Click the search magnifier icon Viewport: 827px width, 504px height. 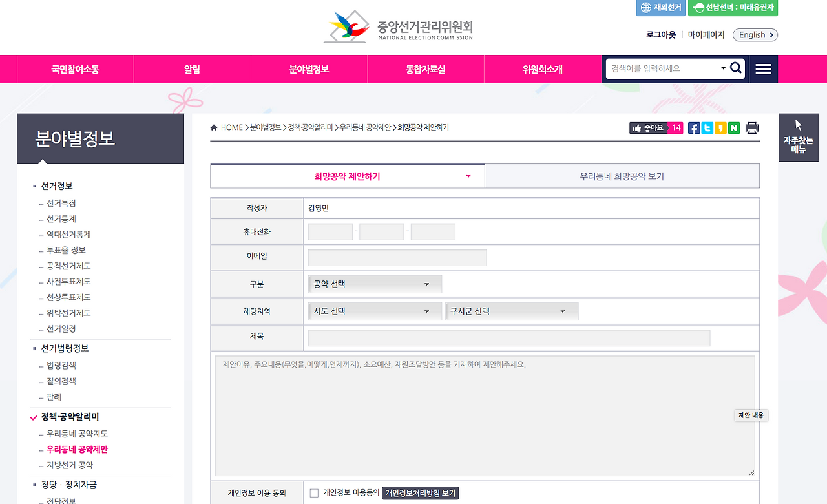(737, 67)
